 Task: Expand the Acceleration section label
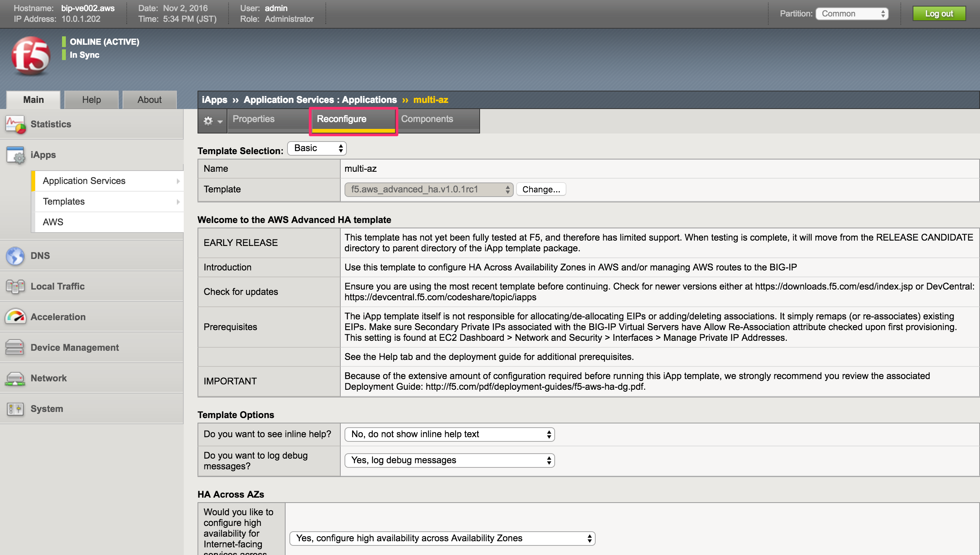tap(58, 317)
